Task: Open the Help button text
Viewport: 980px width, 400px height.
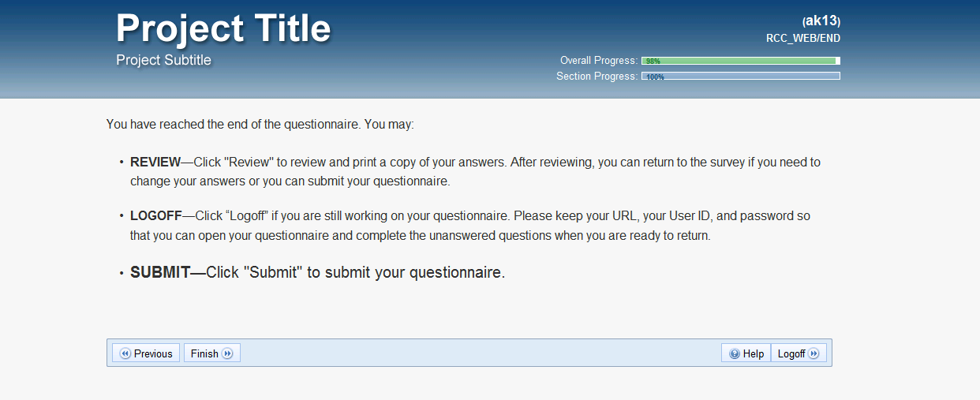Action: coord(754,353)
